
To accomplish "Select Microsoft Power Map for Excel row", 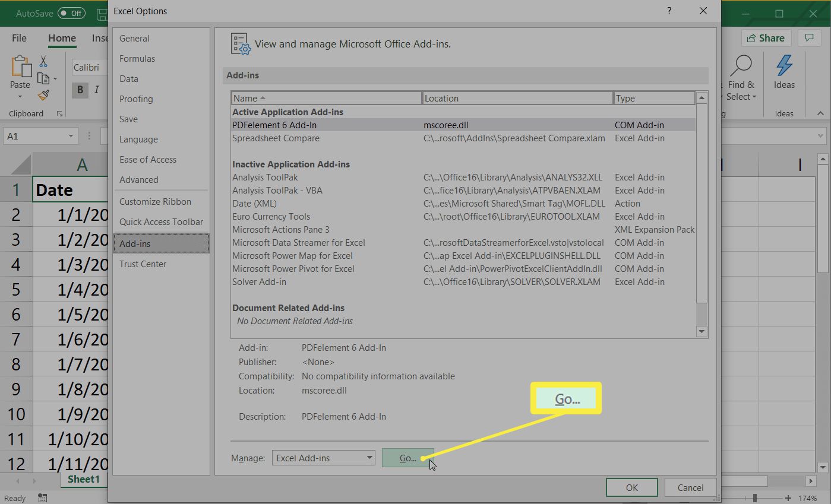I will pos(463,255).
